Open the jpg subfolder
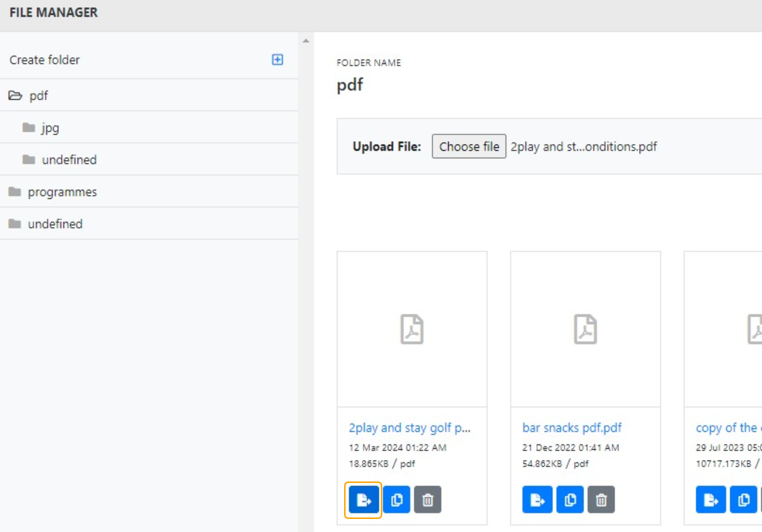 coord(50,128)
